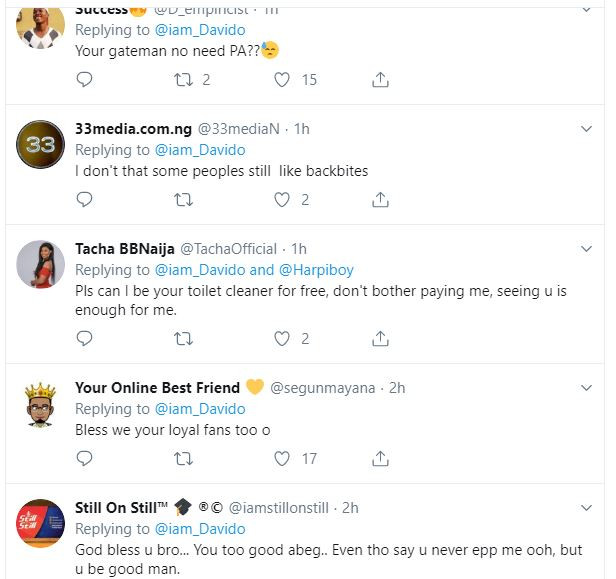Reply to 'Bless we your loyal fans' tweet

(84, 459)
